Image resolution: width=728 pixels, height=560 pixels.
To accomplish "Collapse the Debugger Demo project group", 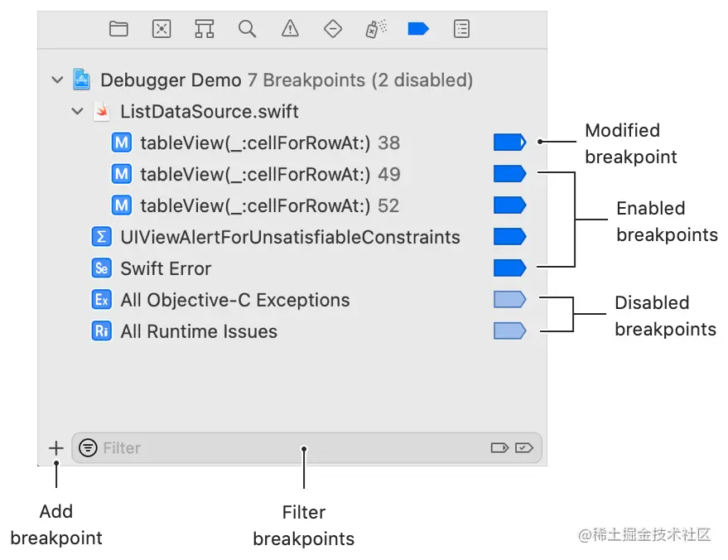I will pos(57,80).
